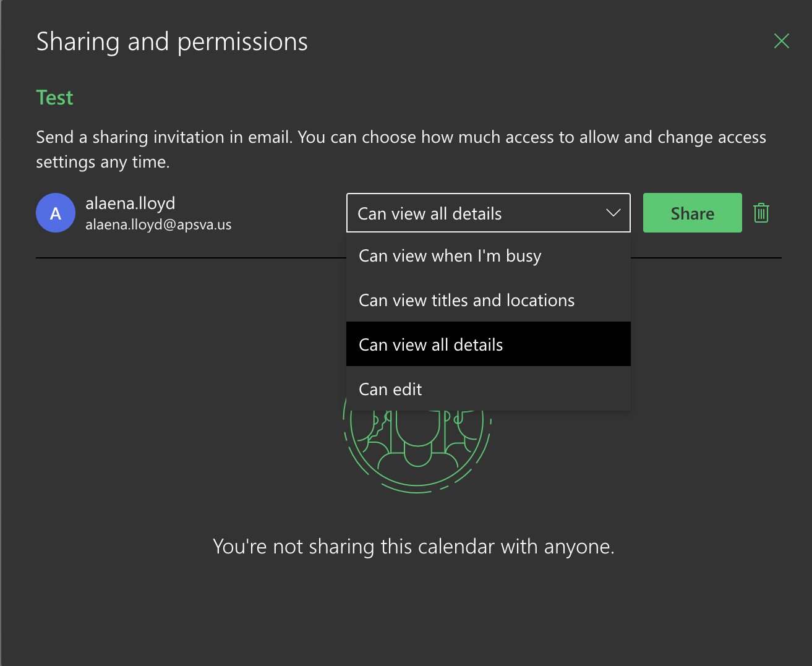Collapse the permission list using the chevron arrow
Viewport: 812px width, 666px height.
point(613,213)
